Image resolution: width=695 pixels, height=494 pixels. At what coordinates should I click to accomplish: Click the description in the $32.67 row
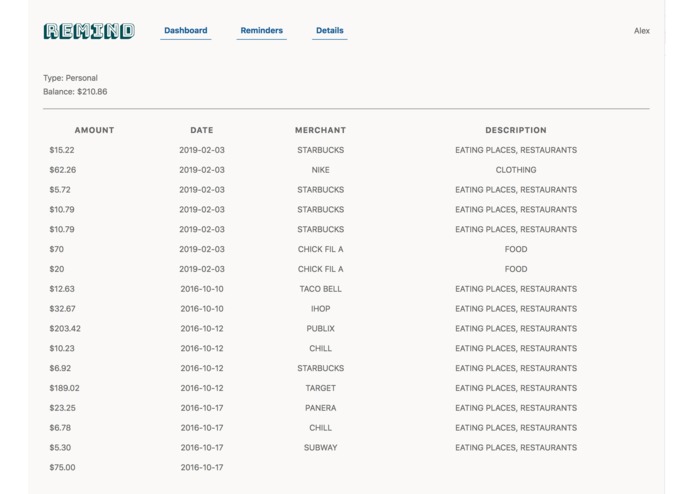516,309
